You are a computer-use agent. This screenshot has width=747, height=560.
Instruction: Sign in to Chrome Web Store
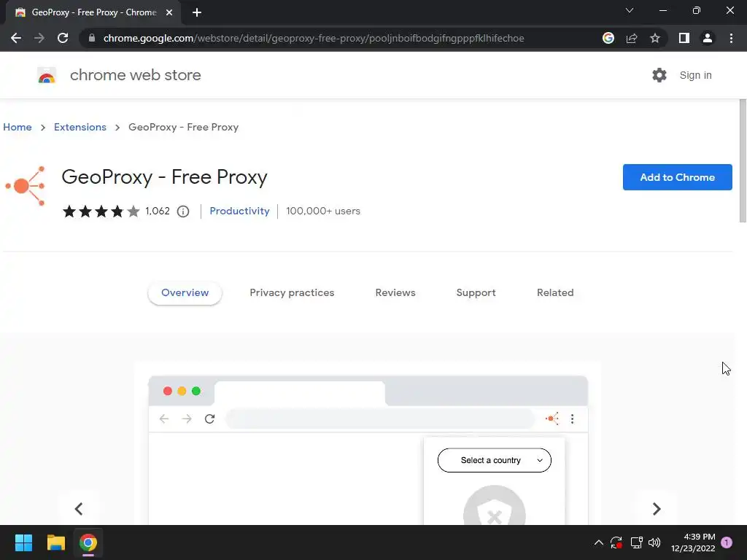(695, 75)
